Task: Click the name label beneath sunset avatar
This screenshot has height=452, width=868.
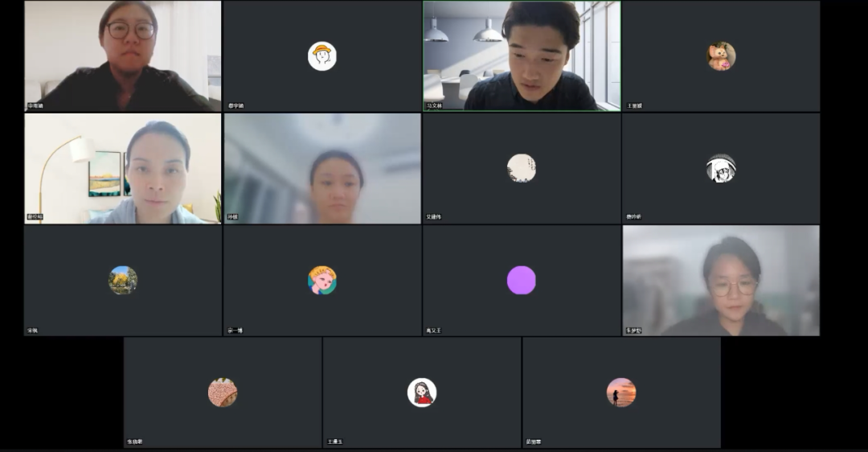Action: point(534,442)
